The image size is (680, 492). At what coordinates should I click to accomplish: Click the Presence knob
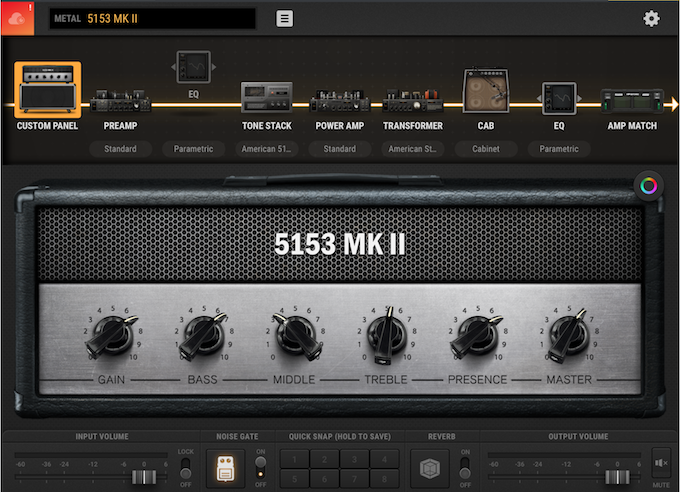click(x=477, y=336)
